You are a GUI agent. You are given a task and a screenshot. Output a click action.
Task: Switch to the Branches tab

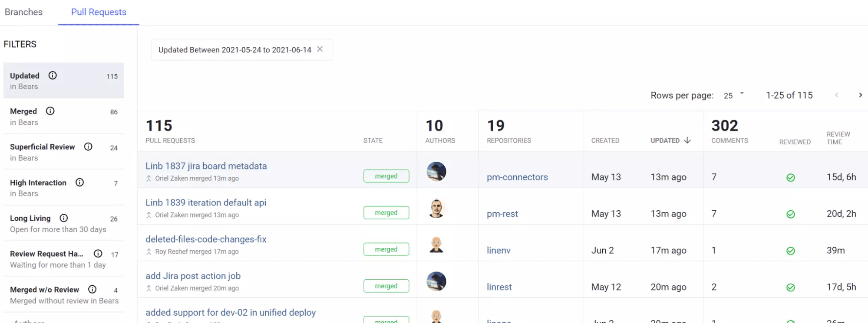(23, 12)
